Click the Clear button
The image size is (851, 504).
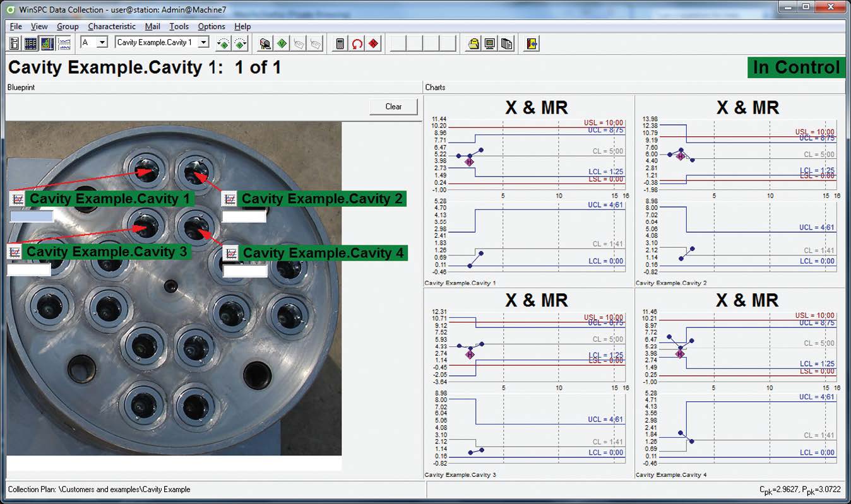coord(393,107)
